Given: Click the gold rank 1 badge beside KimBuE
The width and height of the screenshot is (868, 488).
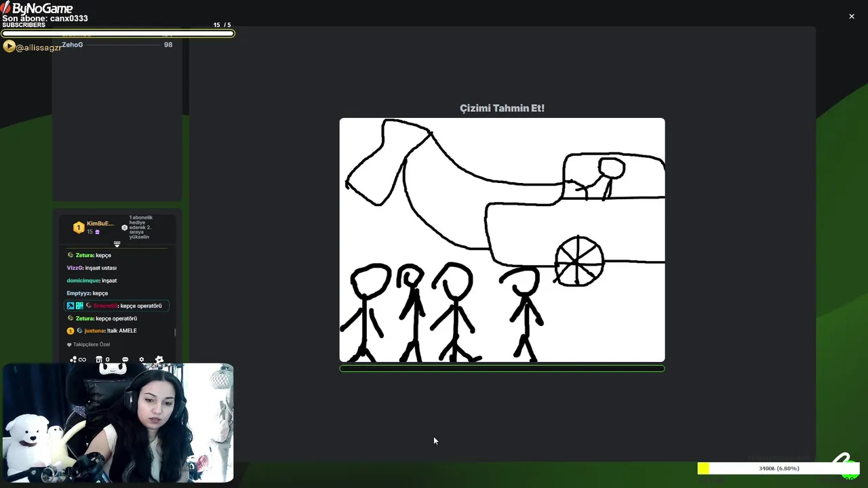Looking at the screenshot, I should click(x=79, y=228).
